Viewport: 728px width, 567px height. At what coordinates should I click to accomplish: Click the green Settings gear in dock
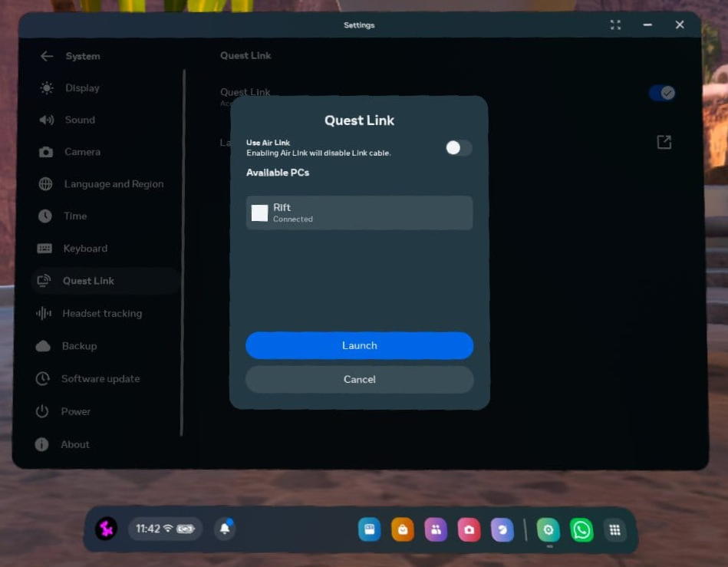tap(548, 529)
